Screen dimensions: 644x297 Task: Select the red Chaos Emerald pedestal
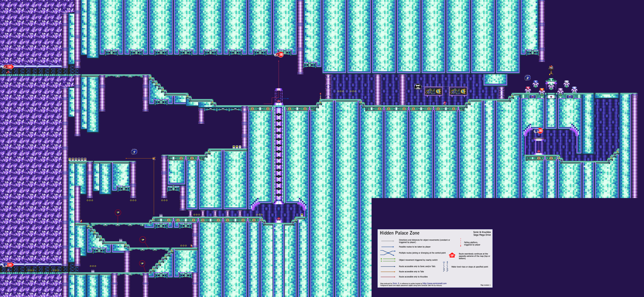tap(528, 90)
